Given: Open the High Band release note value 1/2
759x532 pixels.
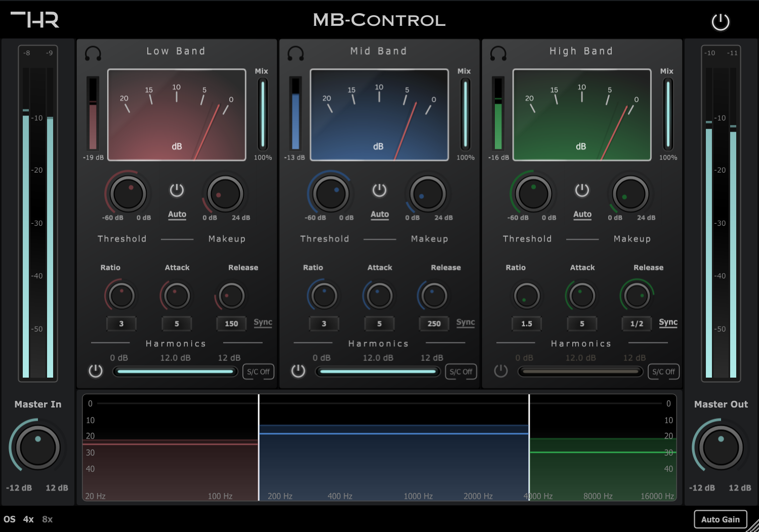Looking at the screenshot, I should [637, 323].
